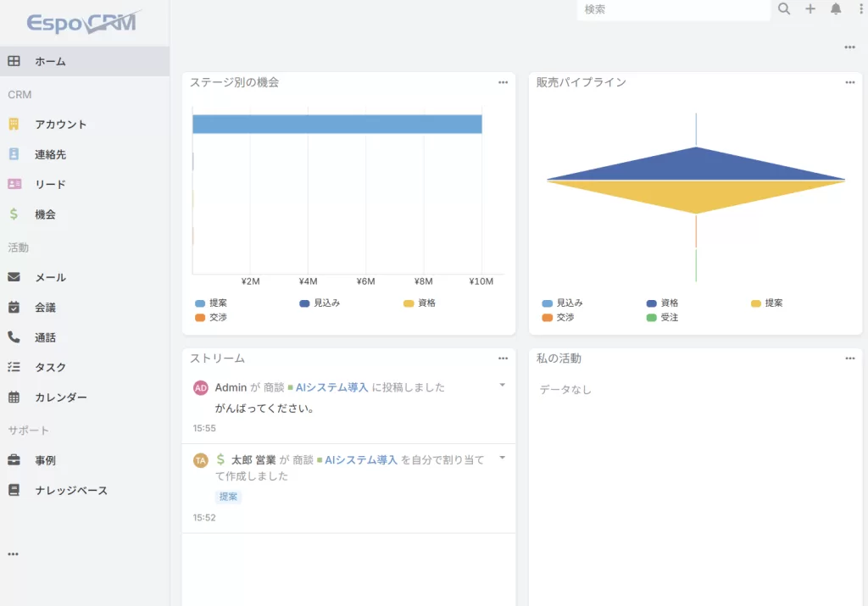Viewport: 868px width, 606px height.
Task: Click the blue 提案 bar in the chart
Action: coord(337,125)
